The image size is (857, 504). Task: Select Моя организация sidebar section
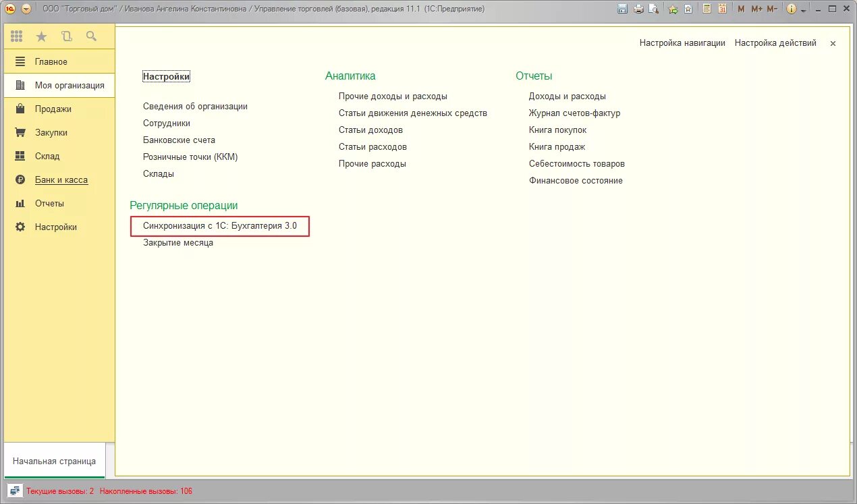coord(59,85)
